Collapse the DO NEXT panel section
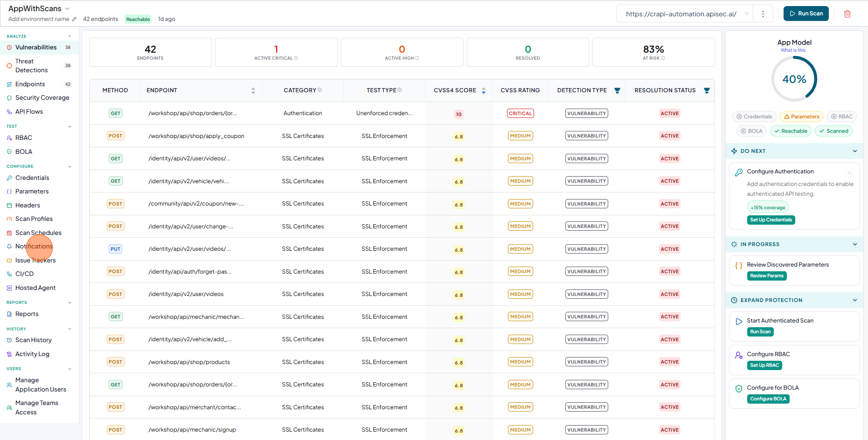The height and width of the screenshot is (440, 868). [x=854, y=151]
